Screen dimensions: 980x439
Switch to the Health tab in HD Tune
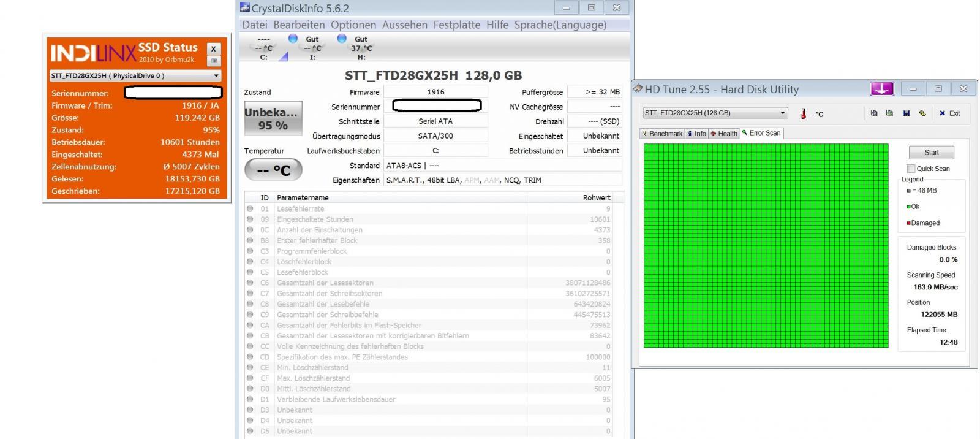click(724, 134)
